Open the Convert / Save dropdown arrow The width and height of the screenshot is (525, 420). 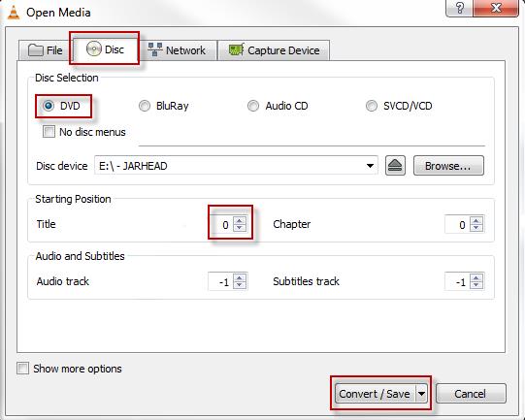pos(421,394)
